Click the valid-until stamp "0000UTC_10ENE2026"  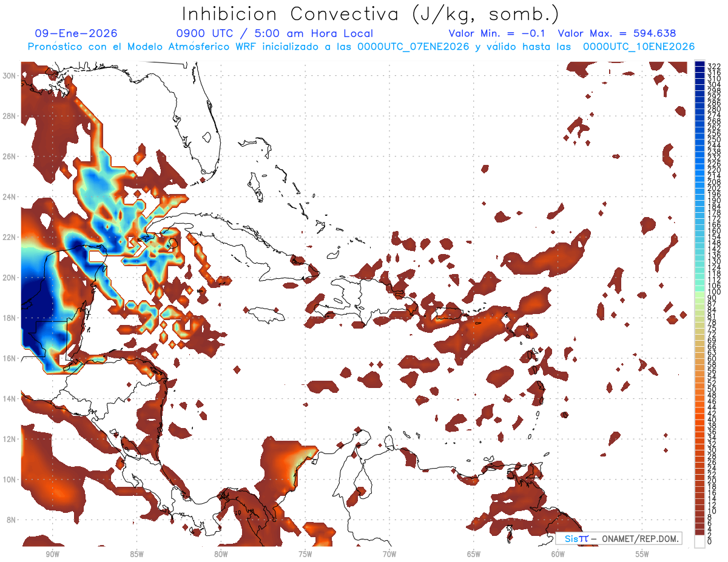point(639,47)
